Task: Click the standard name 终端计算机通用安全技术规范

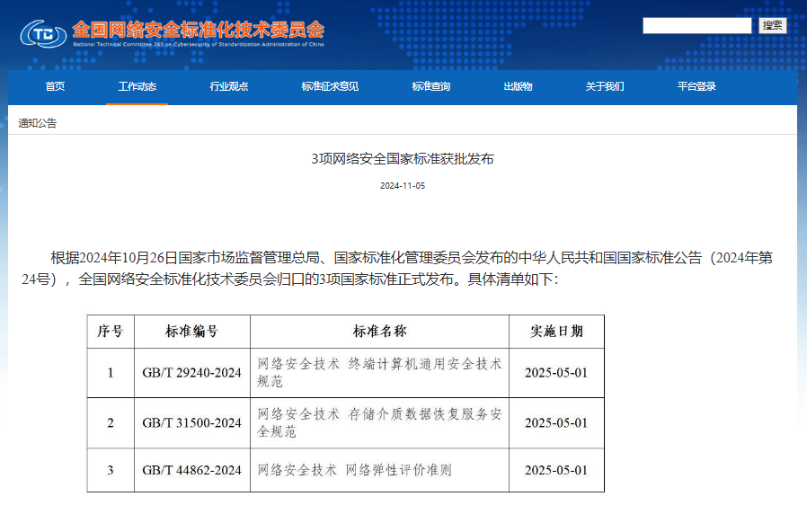Action: 379,373
